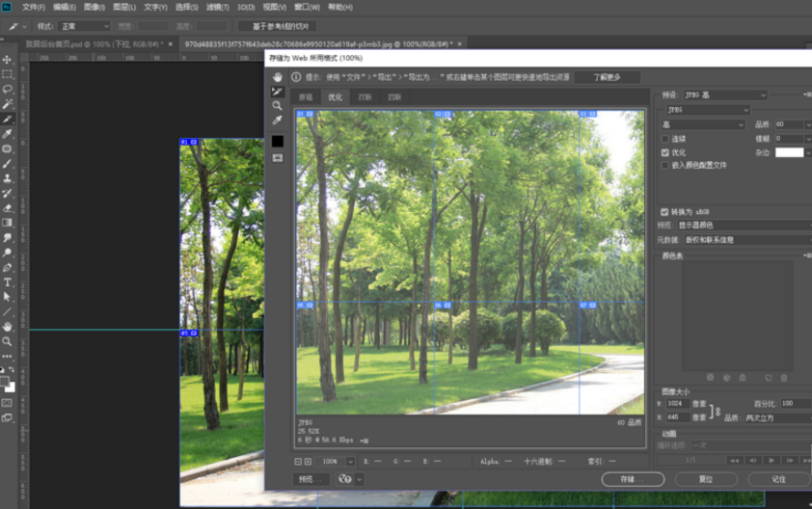Screen dimensions: 812x509
Task: Switch to the 双联 (2-Up) tab
Action: (x=365, y=97)
